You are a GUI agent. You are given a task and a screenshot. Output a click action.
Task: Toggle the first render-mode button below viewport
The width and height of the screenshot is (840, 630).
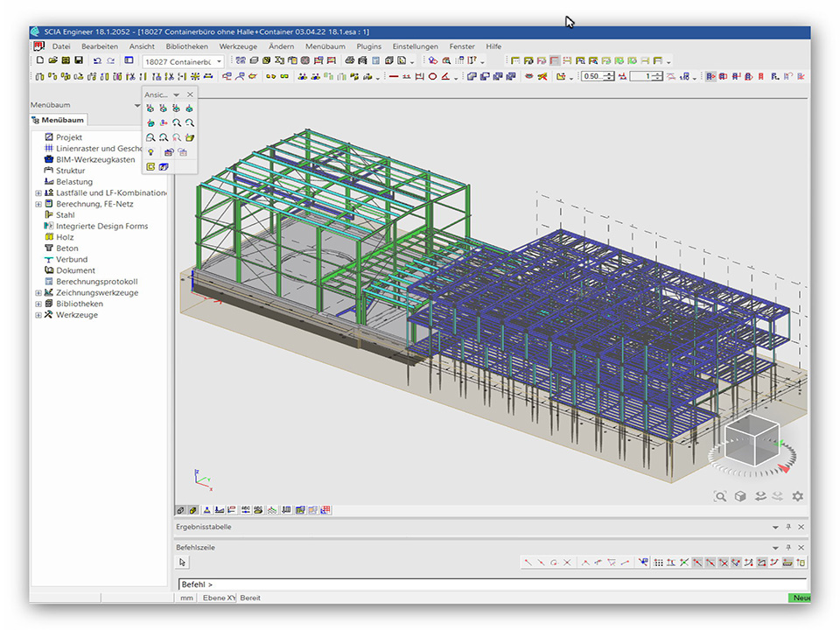[180, 510]
